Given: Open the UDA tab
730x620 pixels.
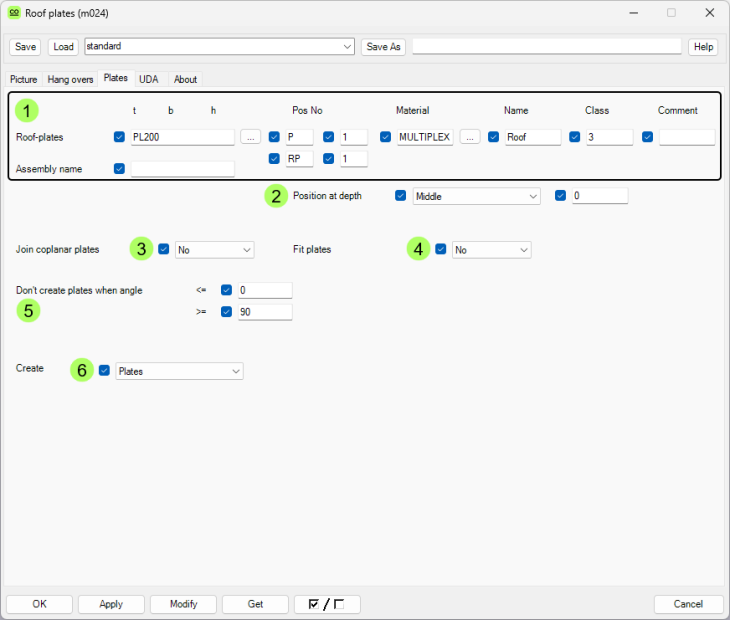Looking at the screenshot, I should (148, 79).
